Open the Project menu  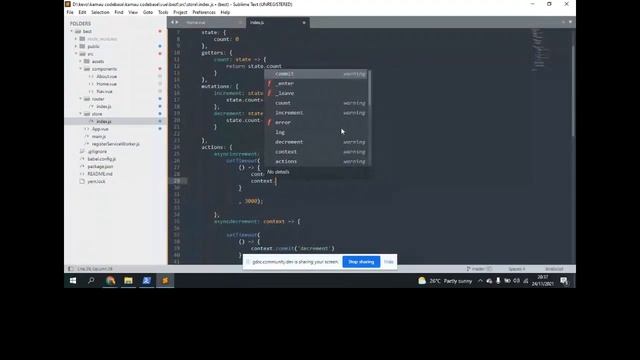coord(180,12)
